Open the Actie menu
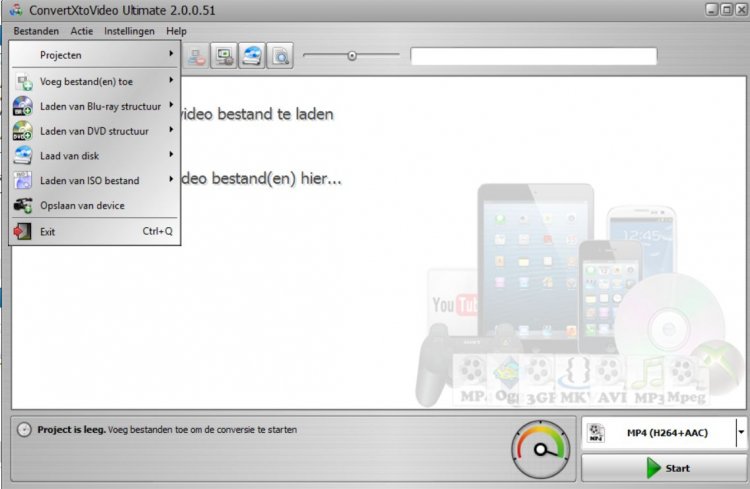Image resolution: width=750 pixels, height=489 pixels. click(x=82, y=31)
